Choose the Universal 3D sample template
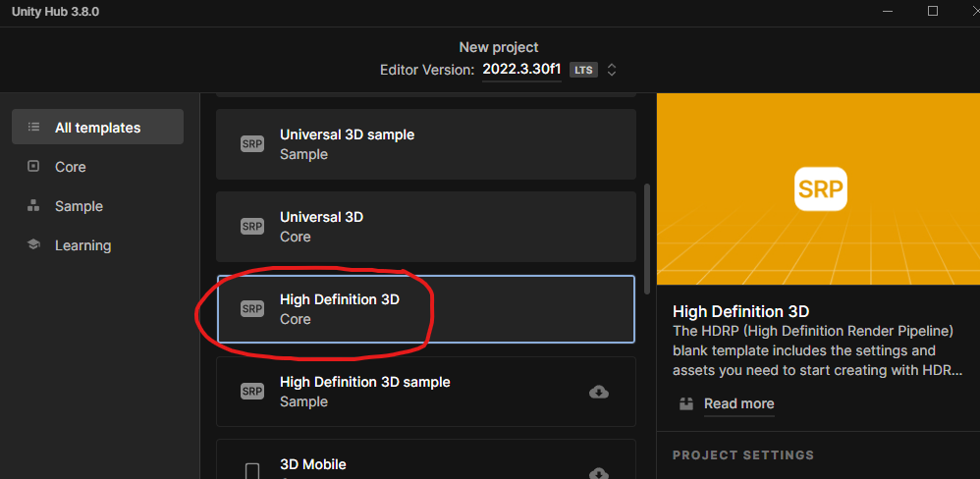The image size is (980, 479). click(x=425, y=144)
